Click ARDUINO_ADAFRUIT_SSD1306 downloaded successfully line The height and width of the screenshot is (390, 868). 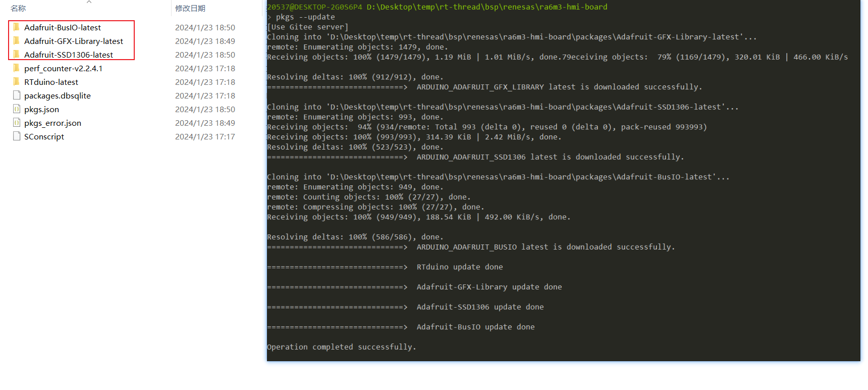(475, 157)
